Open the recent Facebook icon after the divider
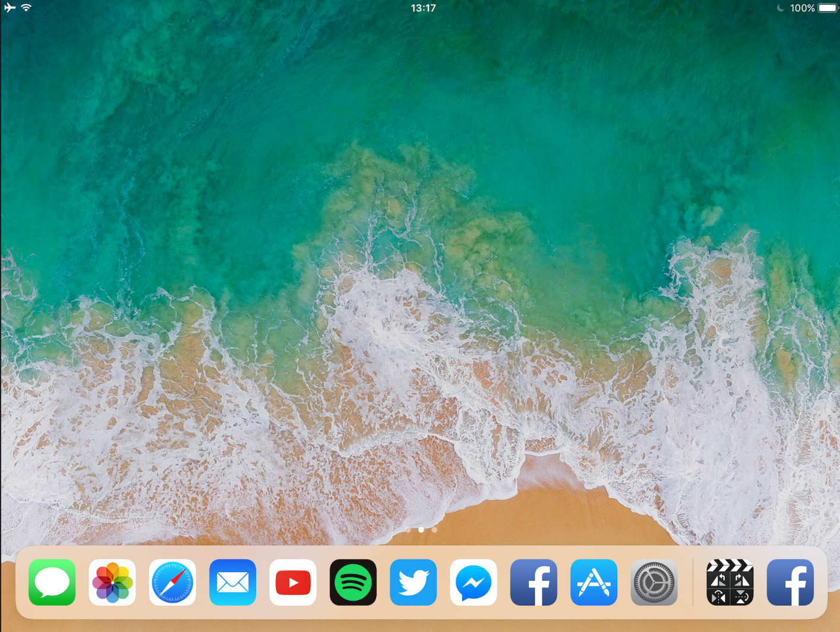The width and height of the screenshot is (840, 632). coord(790,582)
